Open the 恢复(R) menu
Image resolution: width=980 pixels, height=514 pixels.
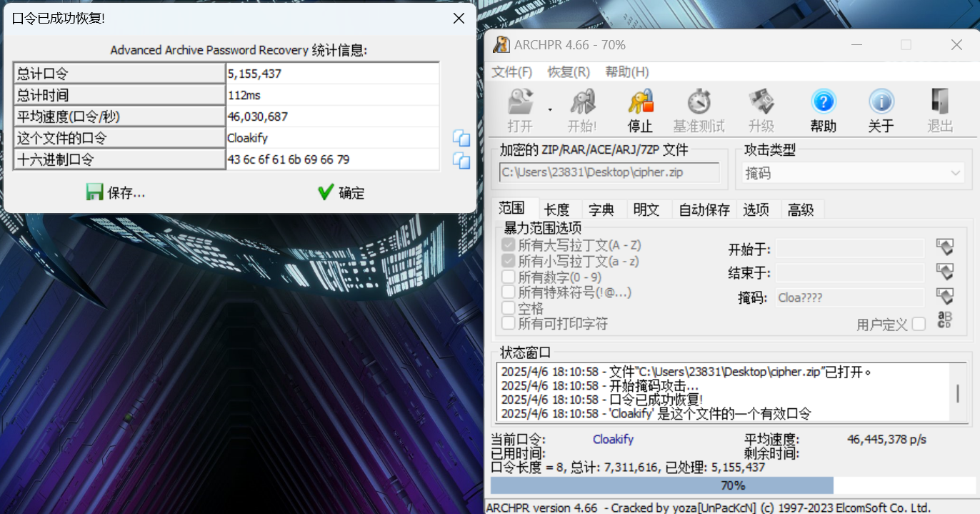[x=569, y=72]
